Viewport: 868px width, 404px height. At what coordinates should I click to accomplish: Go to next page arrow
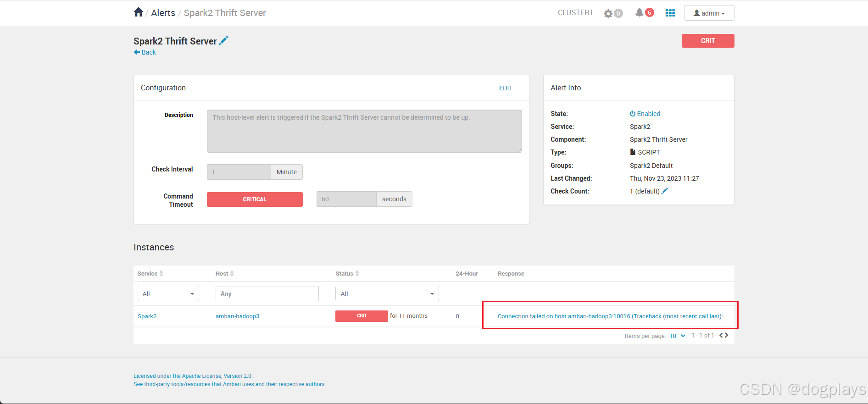click(x=726, y=335)
